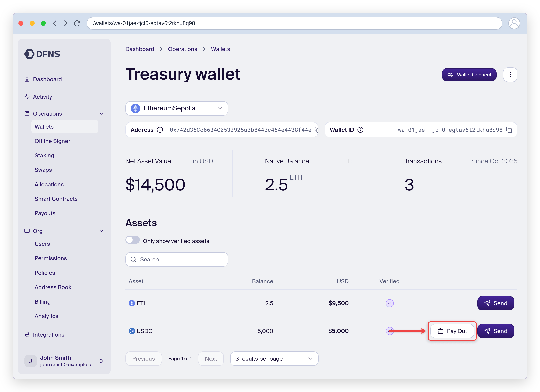Image resolution: width=540 pixels, height=392 pixels.
Task: Open Address Book in the sidebar
Action: point(53,287)
